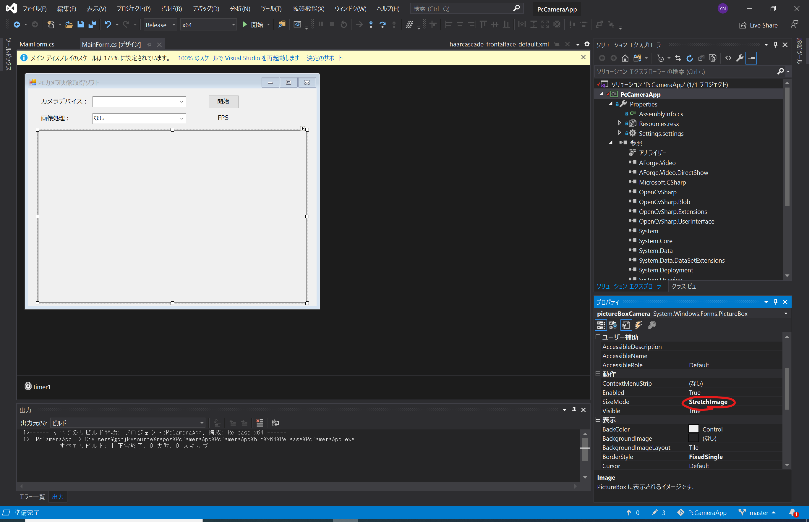The width and height of the screenshot is (812, 522).
Task: Pin the MainForm.cs design tab
Action: (x=149, y=45)
